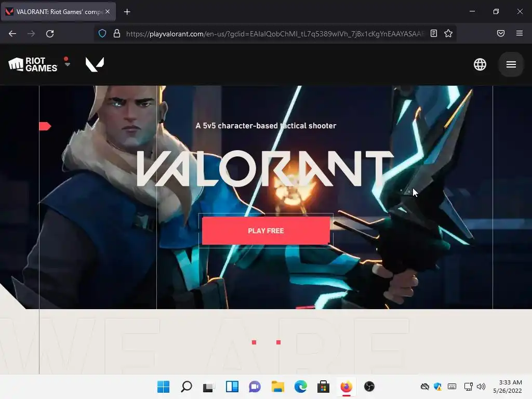Image resolution: width=532 pixels, height=399 pixels.
Task: Select the VALORANT browser tab
Action: click(58, 11)
